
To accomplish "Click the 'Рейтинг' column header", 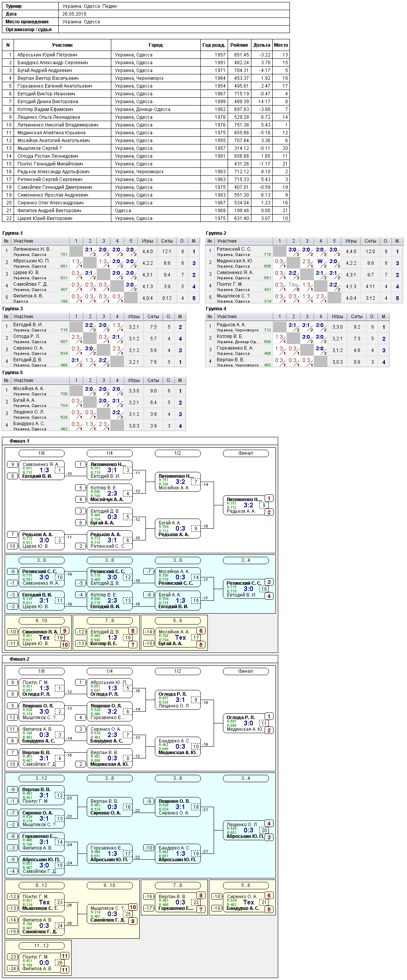I will (239, 45).
